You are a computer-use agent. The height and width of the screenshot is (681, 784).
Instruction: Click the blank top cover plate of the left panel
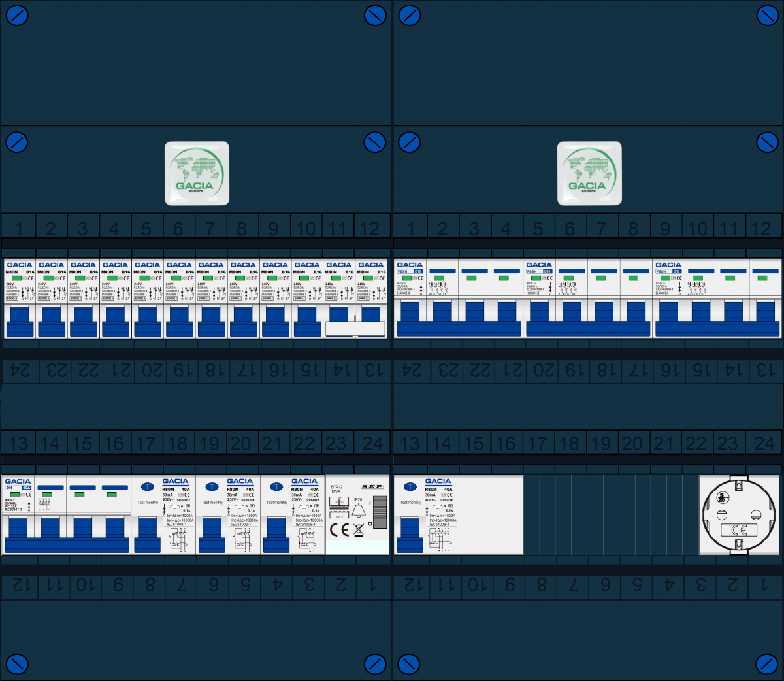point(196,63)
